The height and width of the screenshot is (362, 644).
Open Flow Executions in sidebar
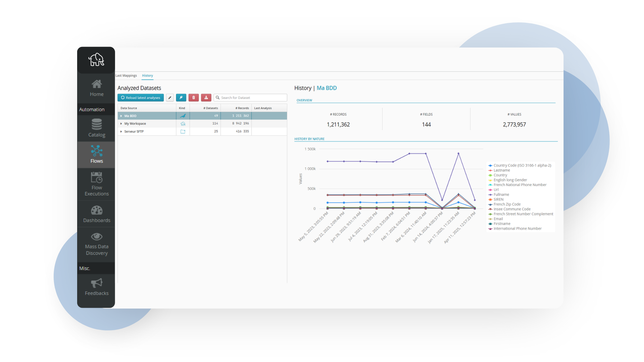(x=97, y=184)
